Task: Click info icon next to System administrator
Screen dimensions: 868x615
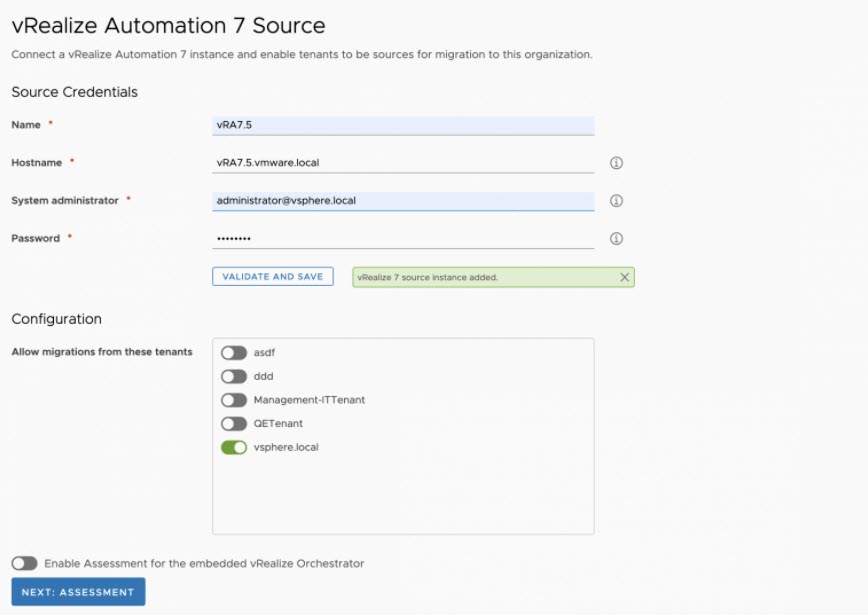Action: point(616,201)
